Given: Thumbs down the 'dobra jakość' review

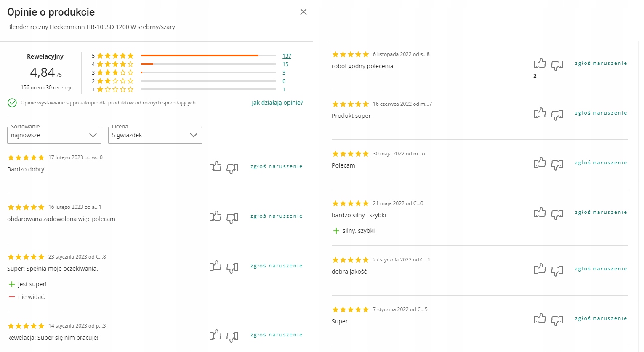Looking at the screenshot, I should [557, 270].
